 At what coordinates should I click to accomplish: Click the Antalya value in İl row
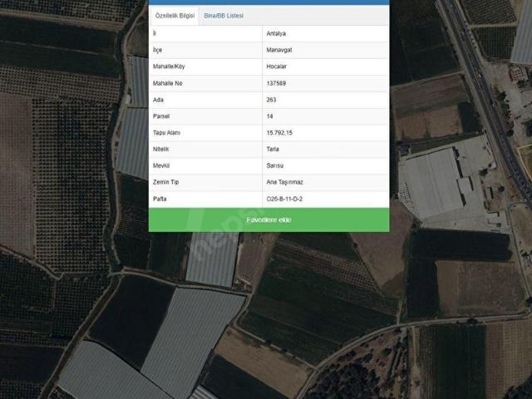[x=278, y=33]
